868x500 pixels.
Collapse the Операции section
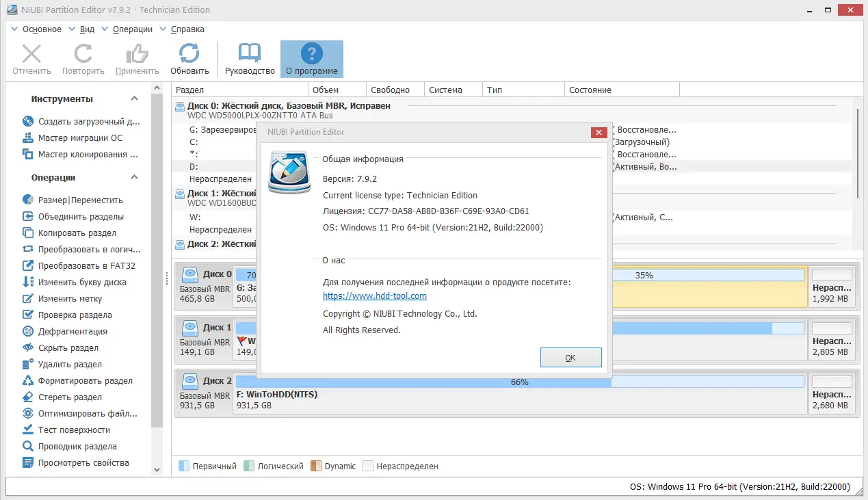point(135,178)
